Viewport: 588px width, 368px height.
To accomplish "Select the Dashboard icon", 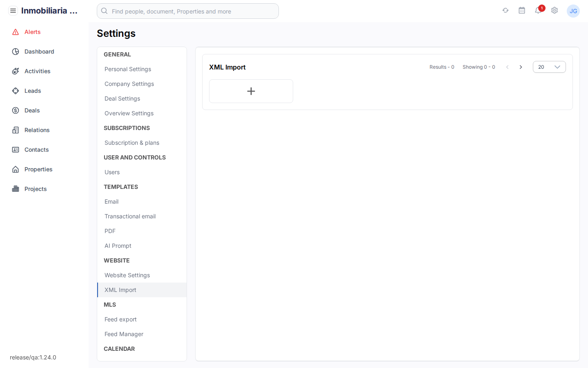I will [x=15, y=51].
